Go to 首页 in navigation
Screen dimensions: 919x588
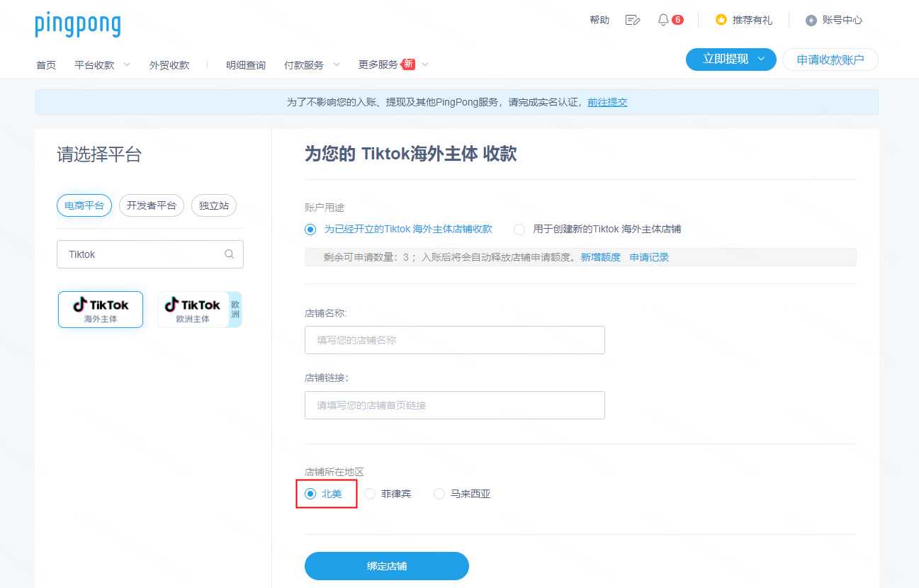pyautogui.click(x=46, y=64)
